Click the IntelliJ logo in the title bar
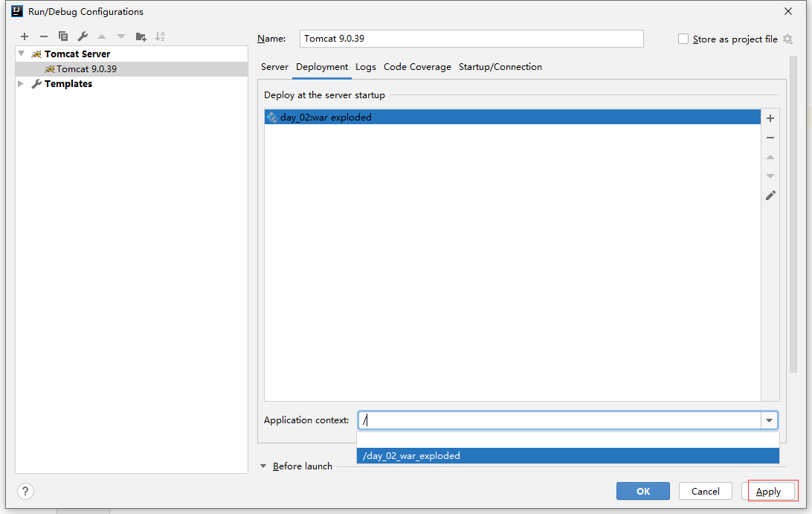The width and height of the screenshot is (812, 514). coord(17,11)
